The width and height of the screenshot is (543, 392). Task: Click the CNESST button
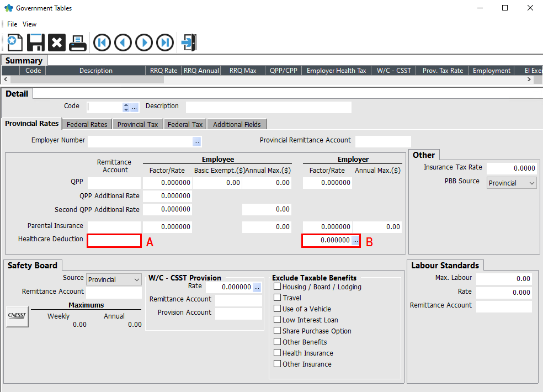click(17, 317)
